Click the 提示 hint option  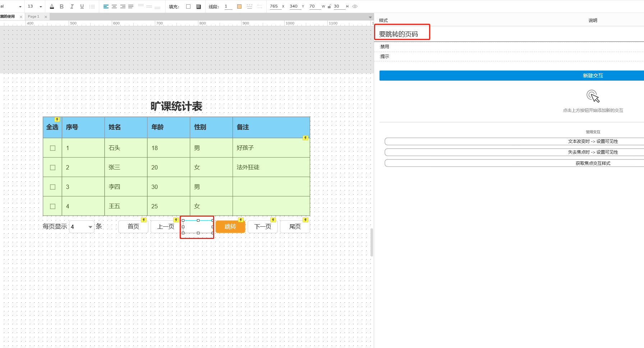click(x=385, y=57)
